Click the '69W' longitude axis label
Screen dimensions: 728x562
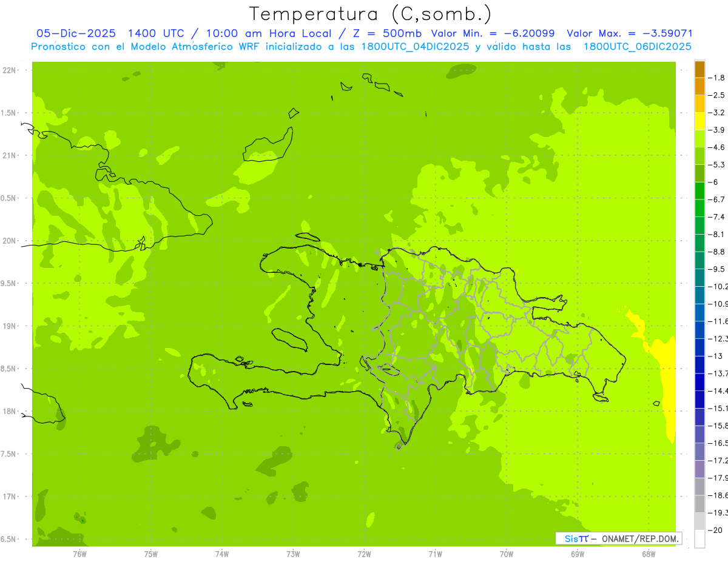coord(578,554)
